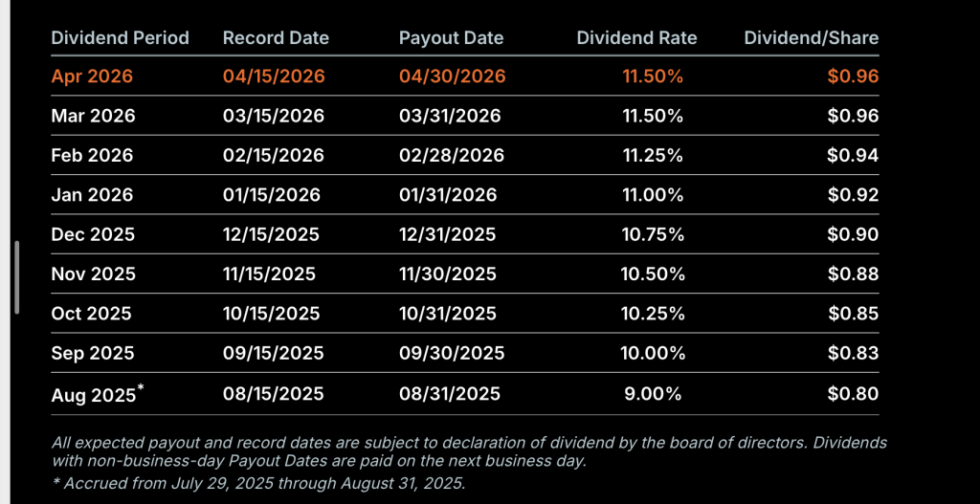Click the board of directors disclaimer text
This screenshot has height=504, width=980.
[469, 452]
